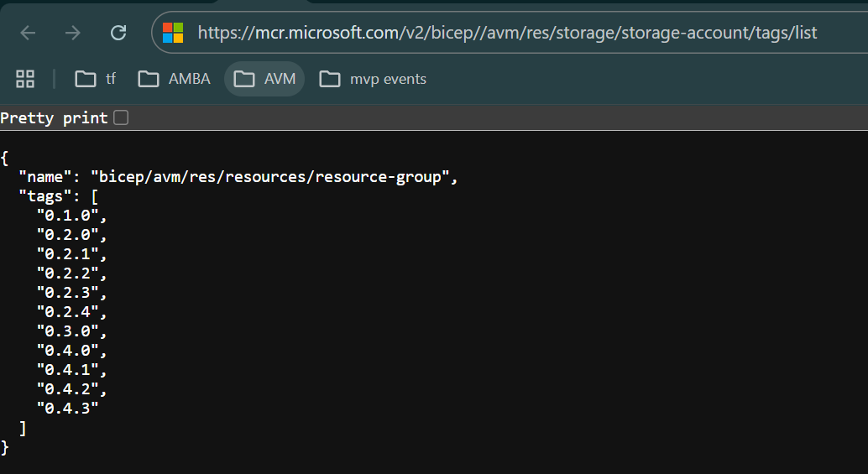Toggle the Pretty print checkbox
This screenshot has height=474, width=868.
(121, 117)
